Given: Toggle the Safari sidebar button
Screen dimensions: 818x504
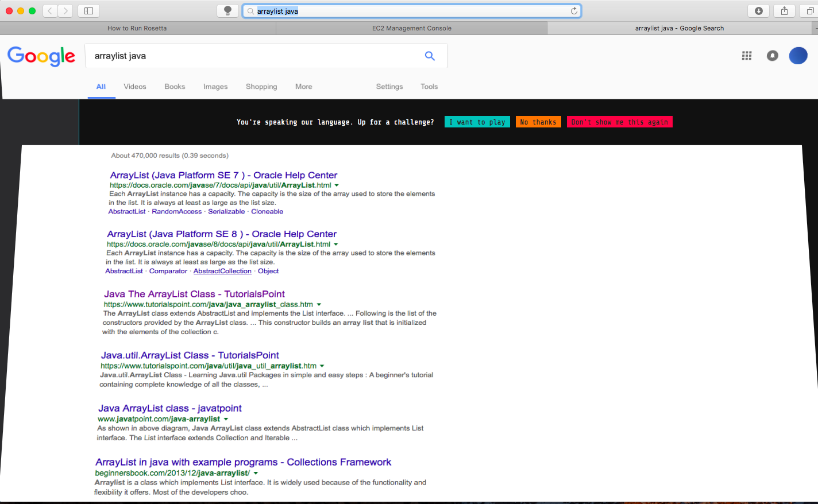Looking at the screenshot, I should click(x=88, y=11).
